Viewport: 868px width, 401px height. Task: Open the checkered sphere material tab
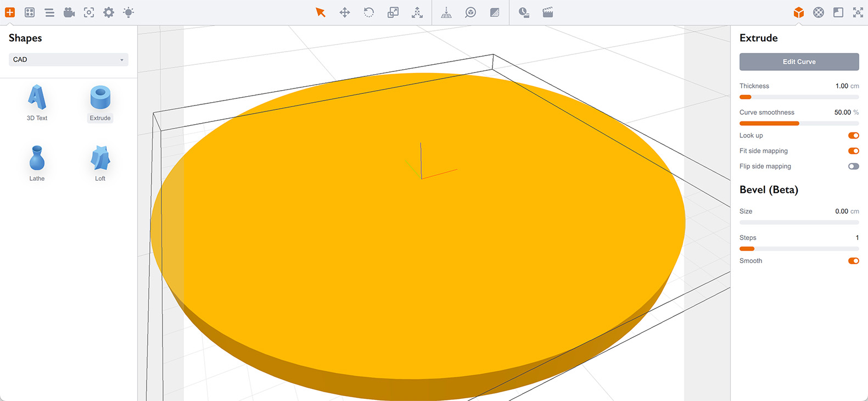pyautogui.click(x=819, y=12)
